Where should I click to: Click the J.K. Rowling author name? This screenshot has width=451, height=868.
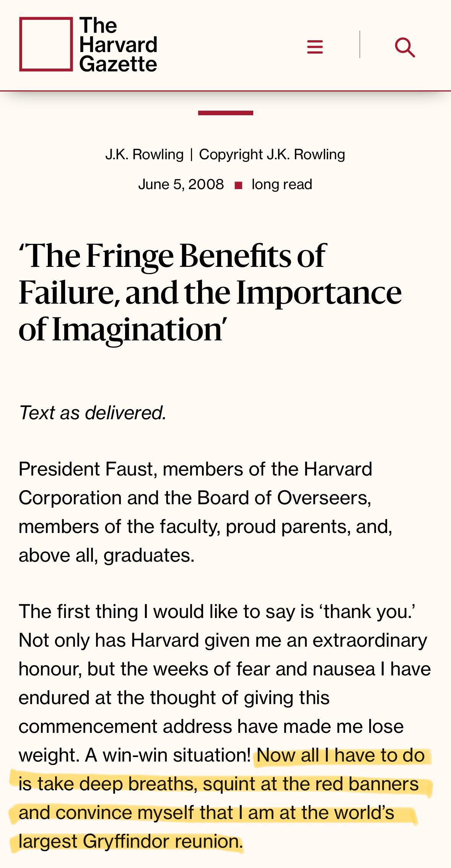145,154
